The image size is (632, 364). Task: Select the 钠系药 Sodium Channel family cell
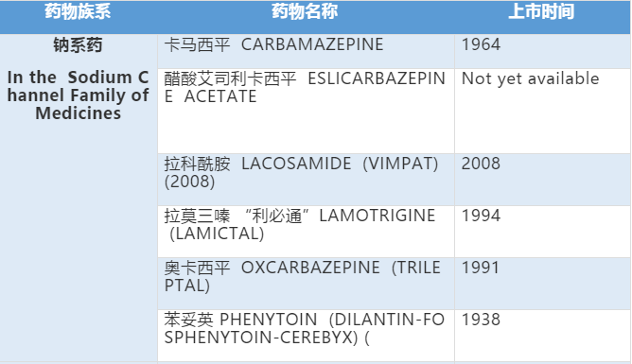[79, 198]
